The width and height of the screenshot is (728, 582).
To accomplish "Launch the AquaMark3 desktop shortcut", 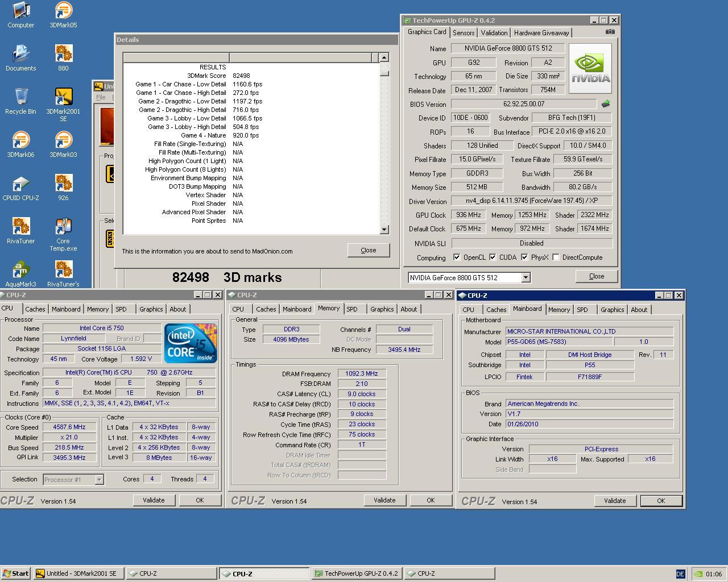I will tap(20, 275).
